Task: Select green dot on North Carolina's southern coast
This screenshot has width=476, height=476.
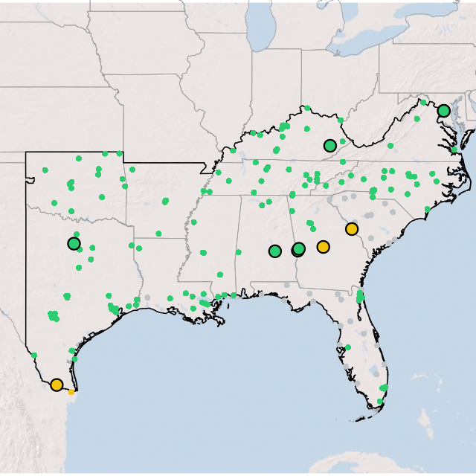Action: coord(428,209)
